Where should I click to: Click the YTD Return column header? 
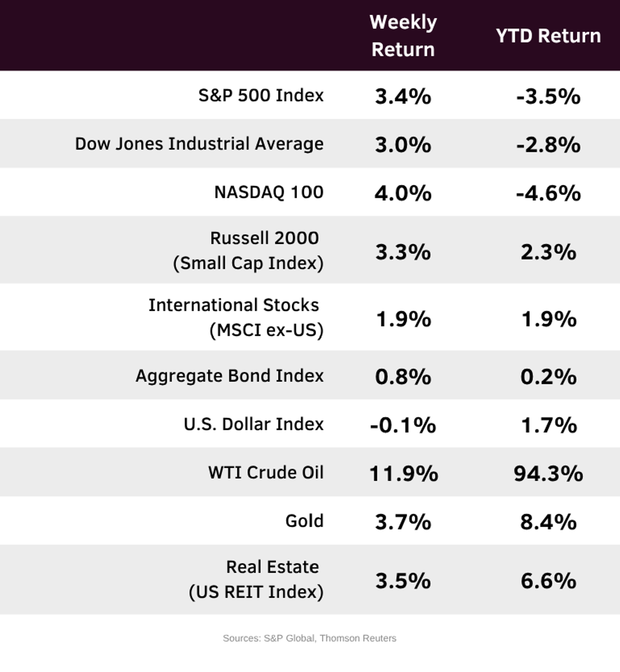tap(548, 36)
